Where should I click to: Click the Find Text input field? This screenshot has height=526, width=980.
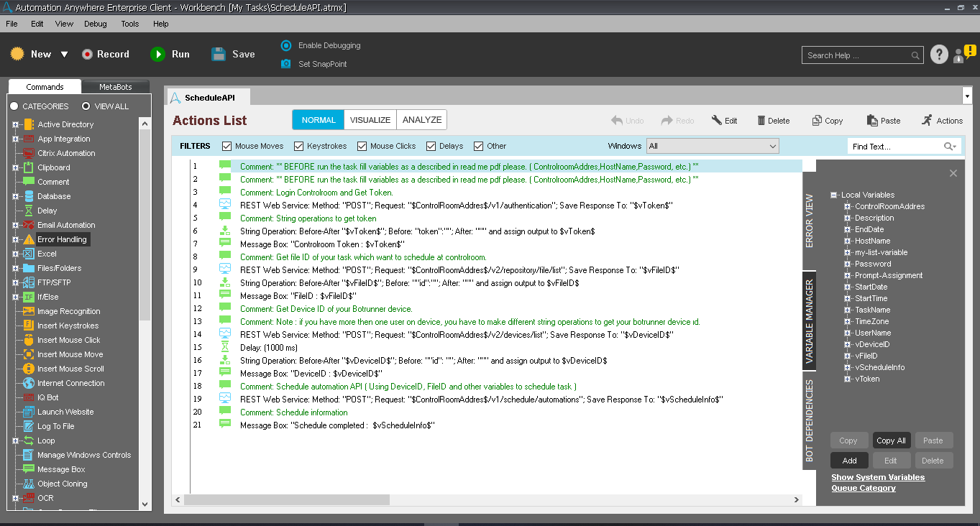[x=896, y=147]
